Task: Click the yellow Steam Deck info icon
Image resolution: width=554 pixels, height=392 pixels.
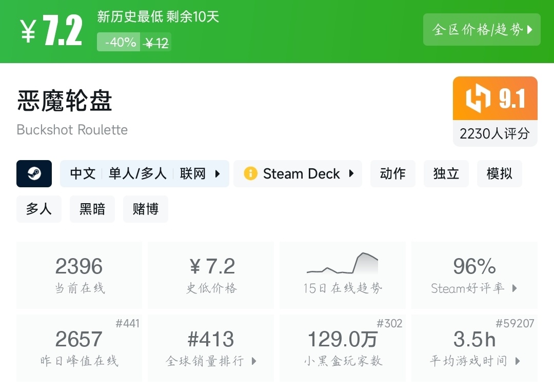Action: [x=250, y=173]
